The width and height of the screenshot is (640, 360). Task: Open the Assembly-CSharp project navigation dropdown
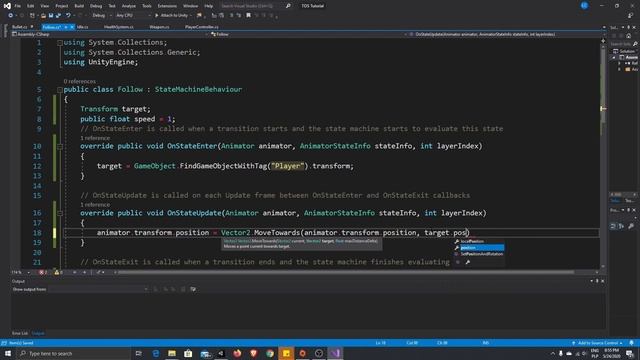pyautogui.click(x=110, y=34)
